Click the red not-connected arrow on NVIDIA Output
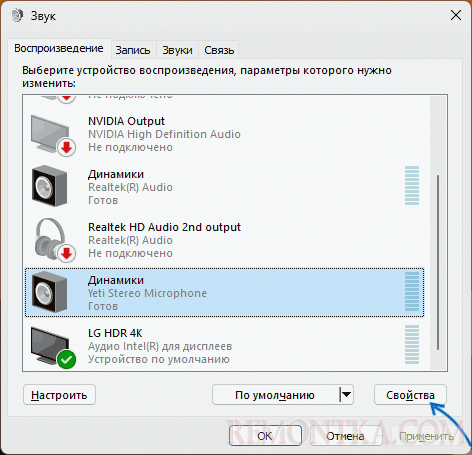 67,147
